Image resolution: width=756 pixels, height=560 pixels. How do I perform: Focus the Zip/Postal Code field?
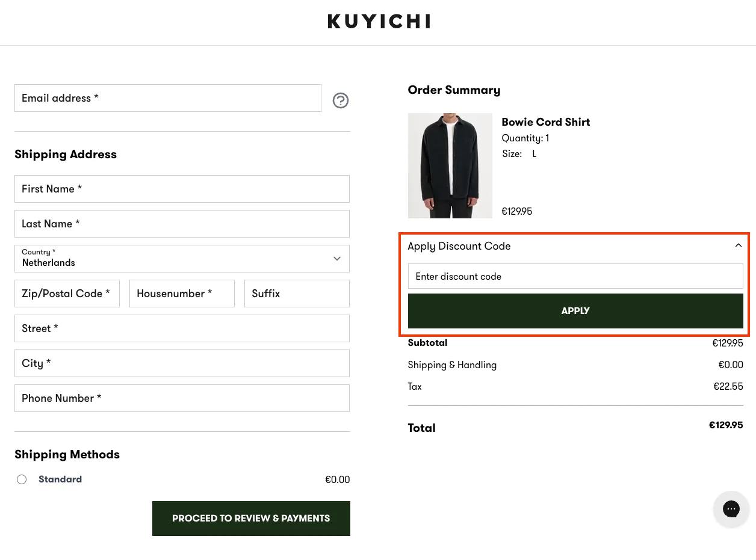67,294
